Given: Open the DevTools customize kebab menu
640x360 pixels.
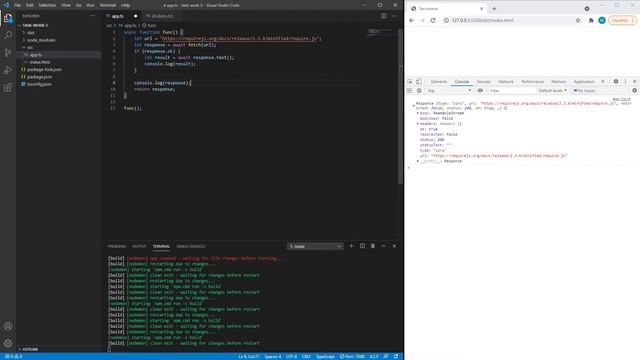Looking at the screenshot, I should [x=625, y=82].
